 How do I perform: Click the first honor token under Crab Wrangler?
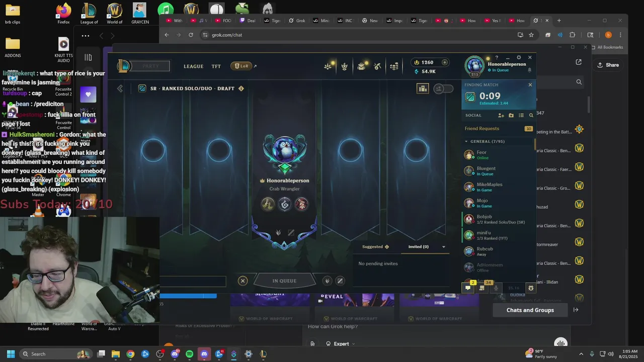268,204
